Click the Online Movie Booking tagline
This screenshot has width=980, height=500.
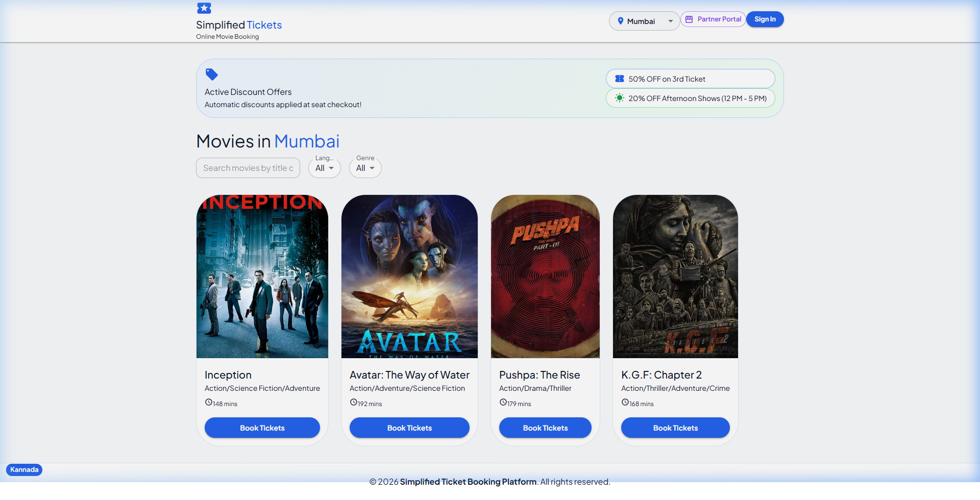pyautogui.click(x=228, y=37)
